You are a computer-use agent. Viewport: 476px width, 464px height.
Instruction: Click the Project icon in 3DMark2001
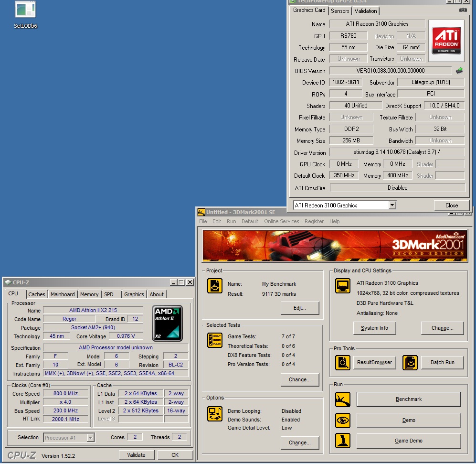(x=215, y=286)
